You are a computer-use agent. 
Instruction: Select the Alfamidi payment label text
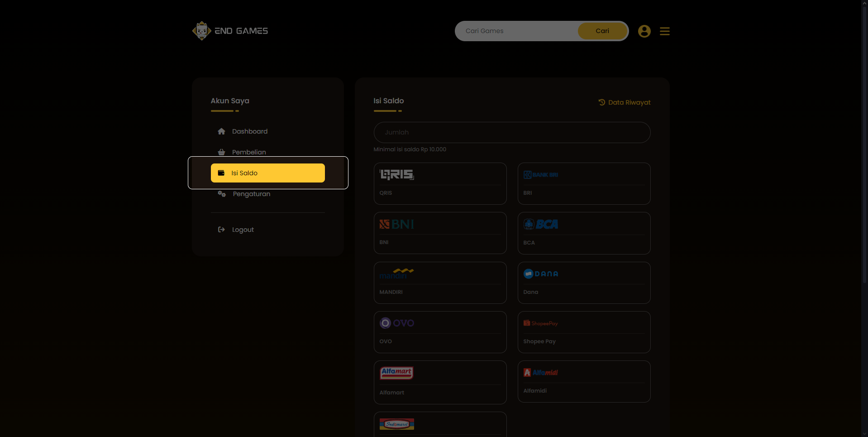coord(535,391)
